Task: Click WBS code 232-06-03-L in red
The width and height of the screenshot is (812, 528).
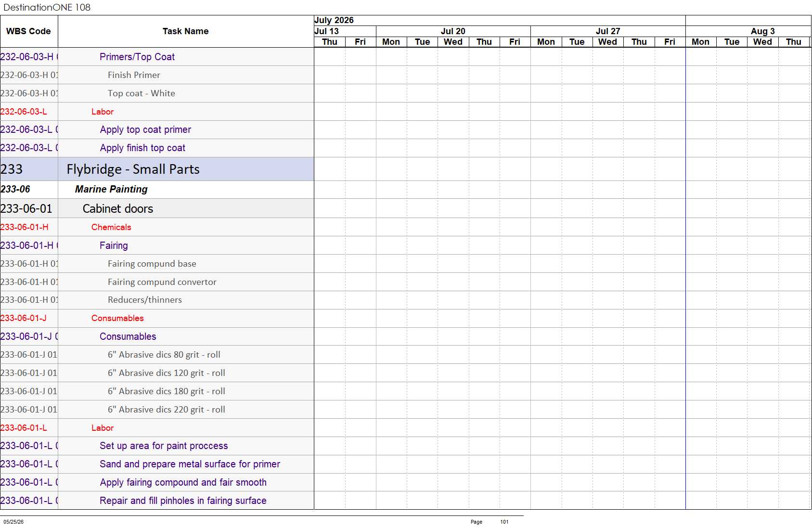Action: (24, 112)
